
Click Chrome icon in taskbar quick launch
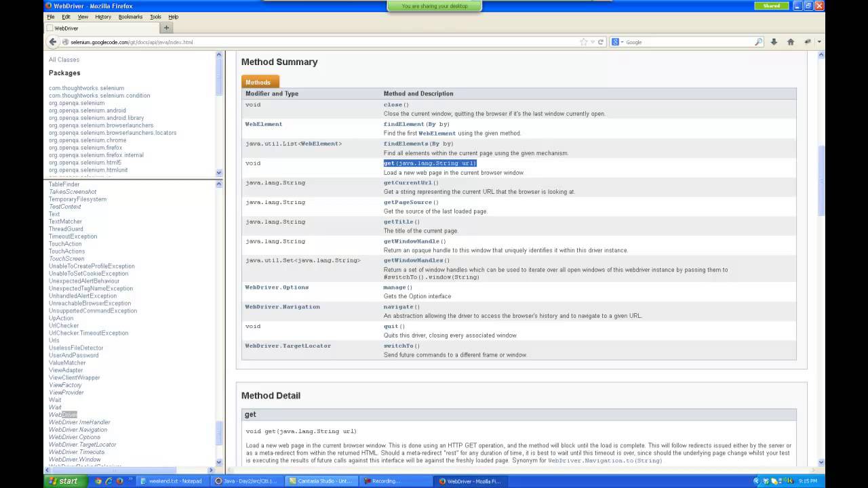[x=98, y=481]
